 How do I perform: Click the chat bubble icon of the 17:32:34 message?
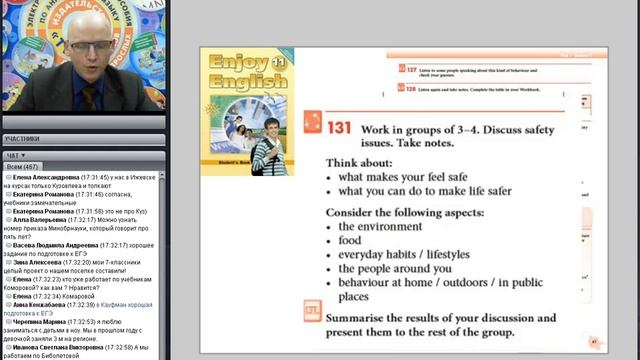coord(8,296)
